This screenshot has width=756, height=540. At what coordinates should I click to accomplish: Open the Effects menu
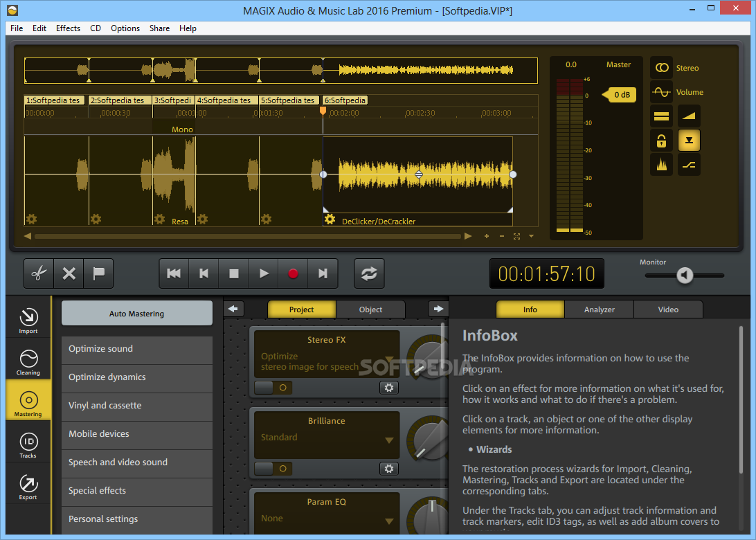68,28
